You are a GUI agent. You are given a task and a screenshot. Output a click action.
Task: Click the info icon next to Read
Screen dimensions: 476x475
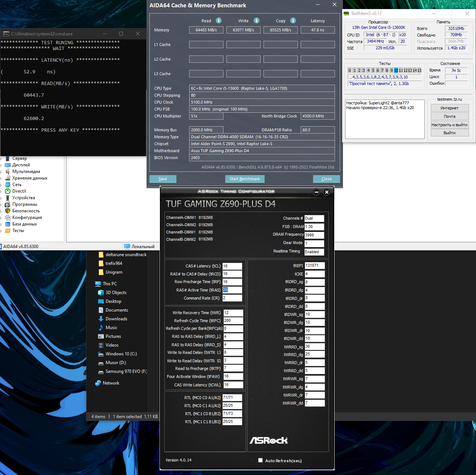pos(219,21)
